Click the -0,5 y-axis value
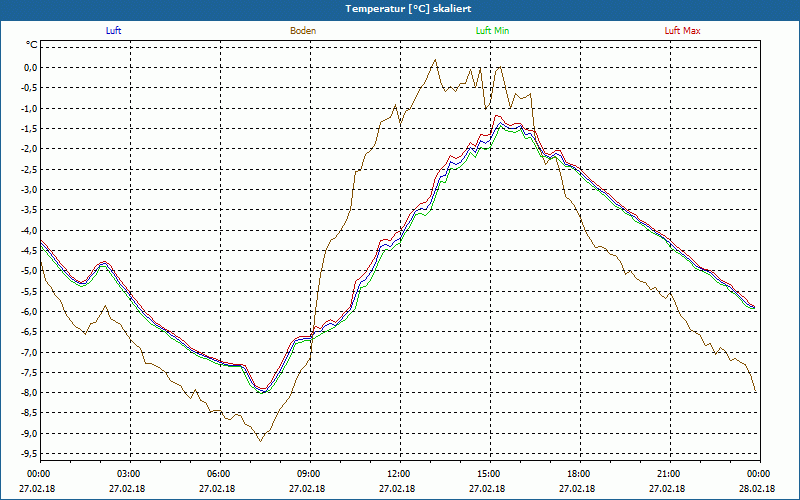This screenshot has height=500, width=800. [x=29, y=88]
